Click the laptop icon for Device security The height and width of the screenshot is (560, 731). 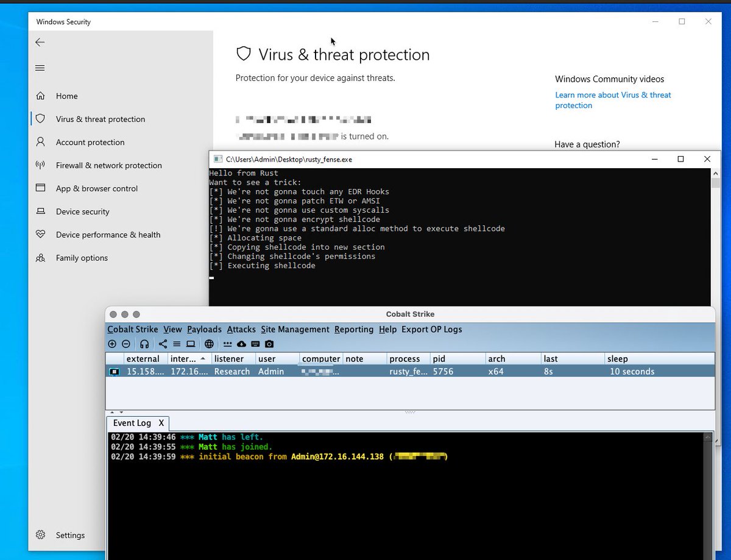40,211
